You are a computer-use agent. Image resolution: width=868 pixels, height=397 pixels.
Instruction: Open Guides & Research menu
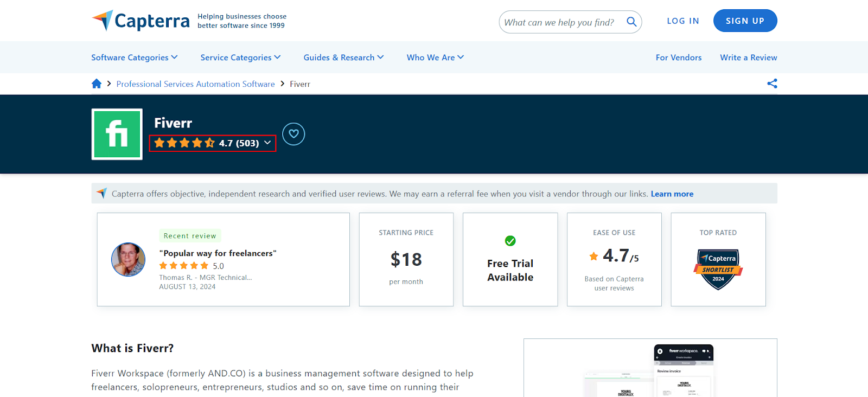343,57
